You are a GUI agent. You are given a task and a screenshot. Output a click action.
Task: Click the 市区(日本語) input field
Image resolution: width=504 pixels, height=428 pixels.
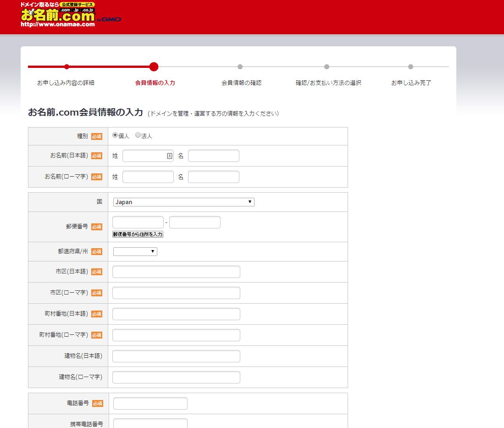pos(176,272)
